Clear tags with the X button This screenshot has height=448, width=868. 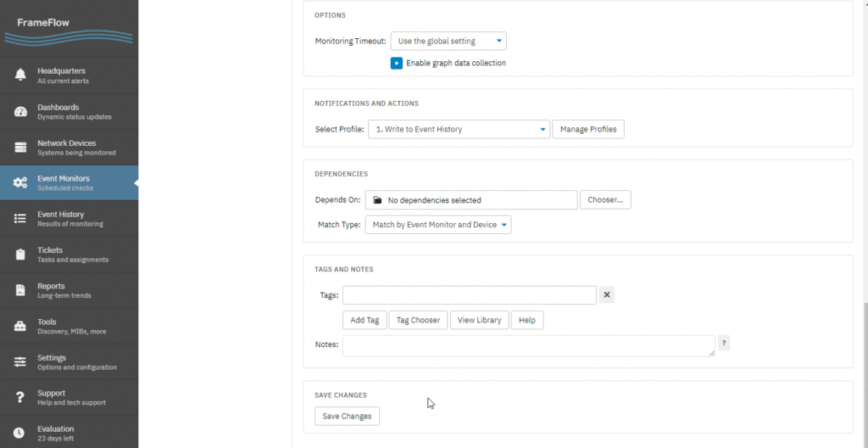point(607,295)
